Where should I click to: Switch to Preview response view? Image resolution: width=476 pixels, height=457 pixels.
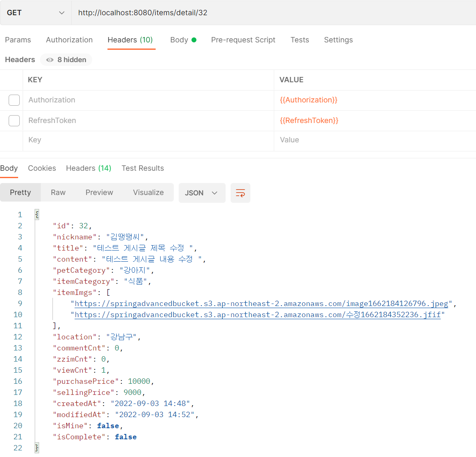click(x=99, y=193)
